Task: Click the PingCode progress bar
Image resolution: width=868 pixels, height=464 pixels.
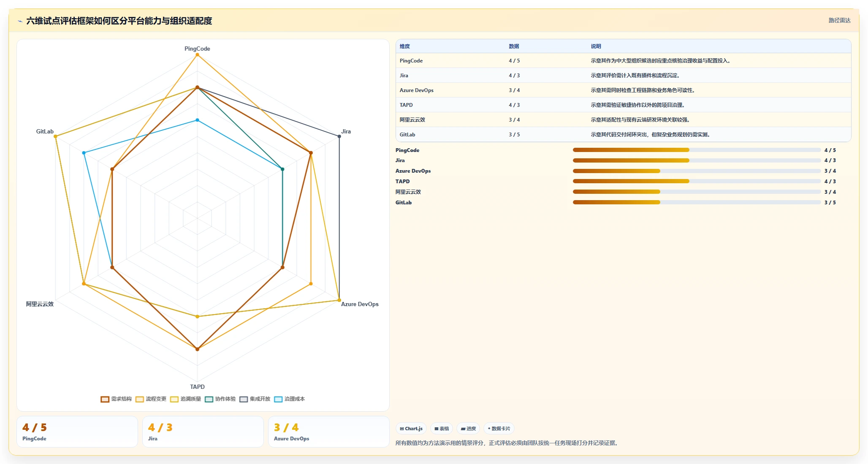Action: point(697,150)
